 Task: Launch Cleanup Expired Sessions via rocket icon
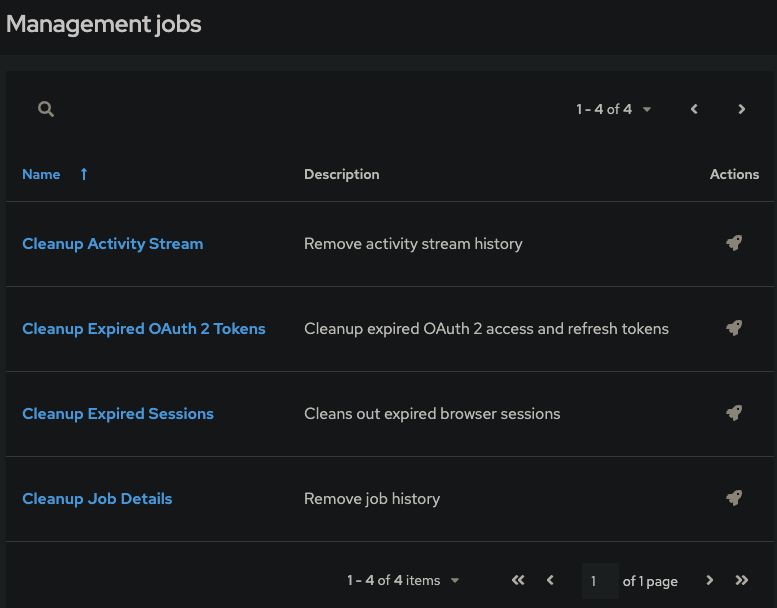[x=734, y=413]
